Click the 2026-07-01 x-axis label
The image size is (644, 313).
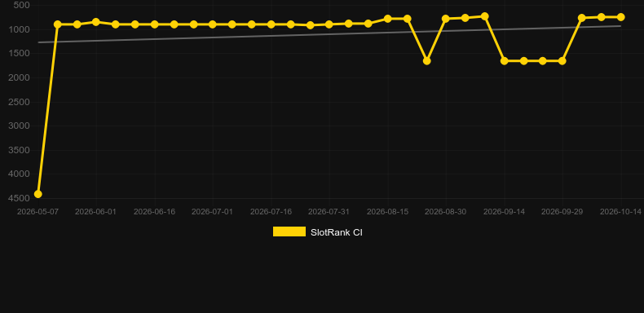tap(212, 212)
